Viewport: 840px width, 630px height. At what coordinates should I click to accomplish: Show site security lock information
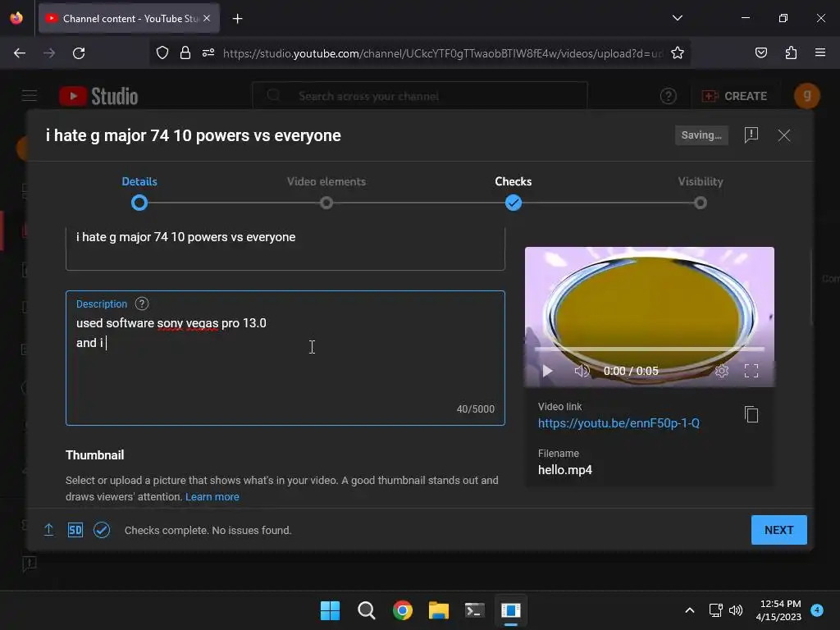pyautogui.click(x=185, y=53)
